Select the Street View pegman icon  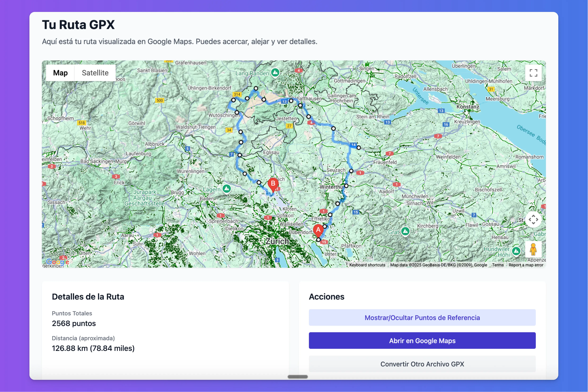point(533,249)
